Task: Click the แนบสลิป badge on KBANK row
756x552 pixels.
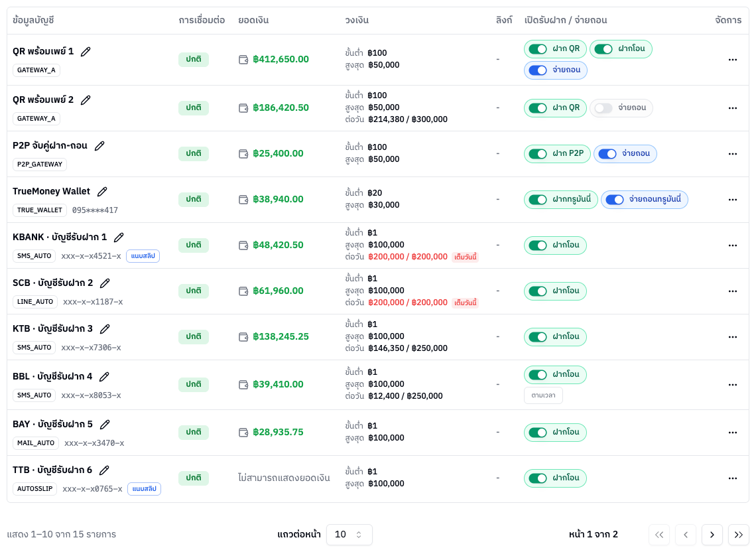Action: click(143, 255)
